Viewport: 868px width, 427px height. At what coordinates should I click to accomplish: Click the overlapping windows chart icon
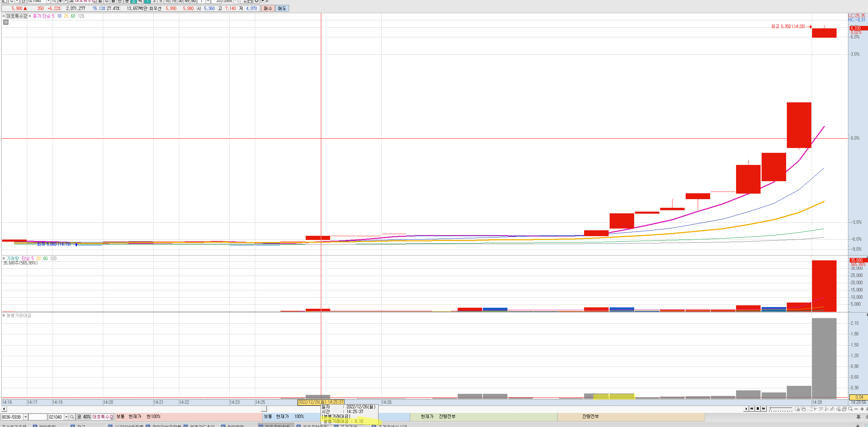point(803,409)
